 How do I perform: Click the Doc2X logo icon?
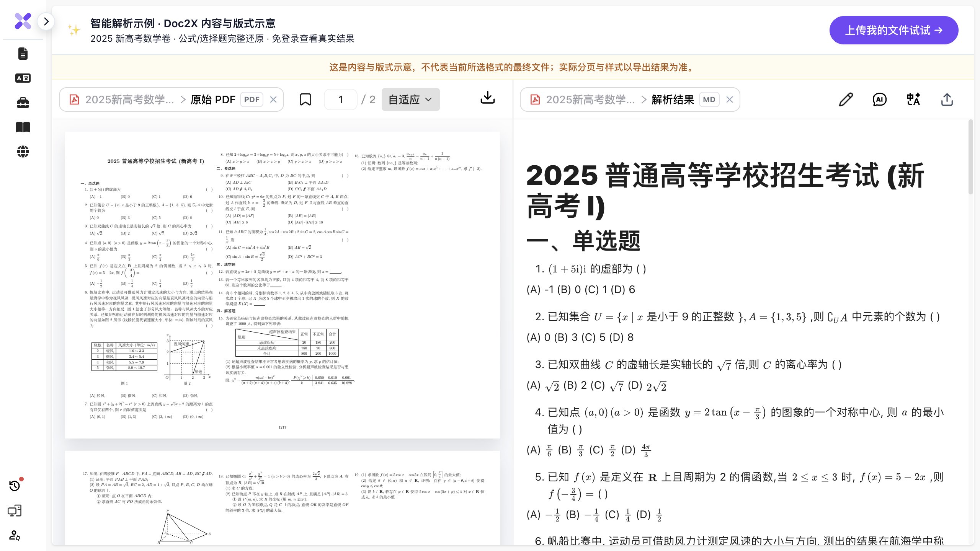coord(23,21)
